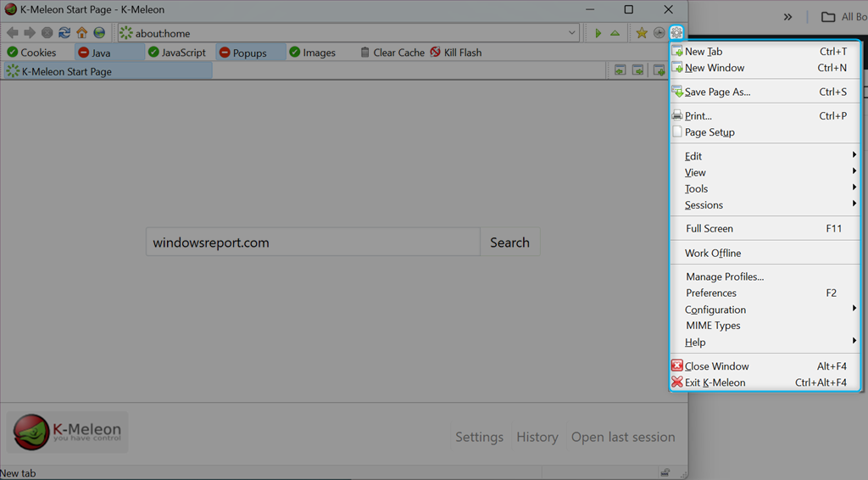Click the Search button on start page
This screenshot has width=868, height=480.
tap(509, 242)
